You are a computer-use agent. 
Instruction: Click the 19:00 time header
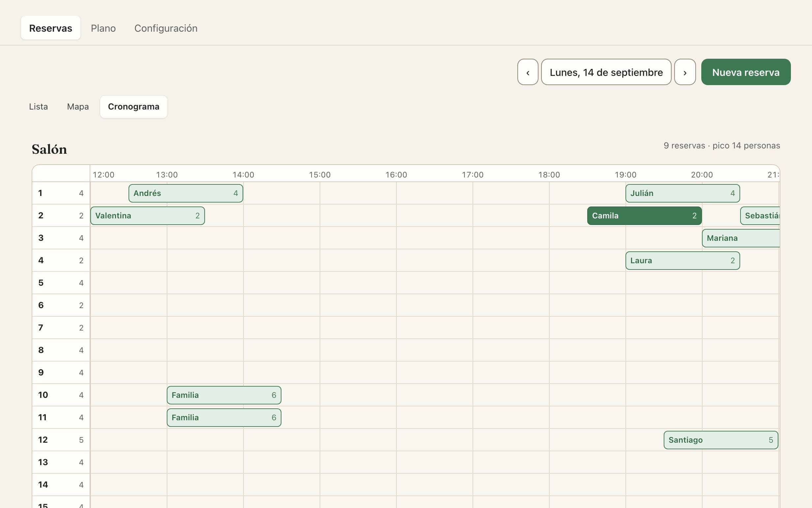(x=625, y=175)
